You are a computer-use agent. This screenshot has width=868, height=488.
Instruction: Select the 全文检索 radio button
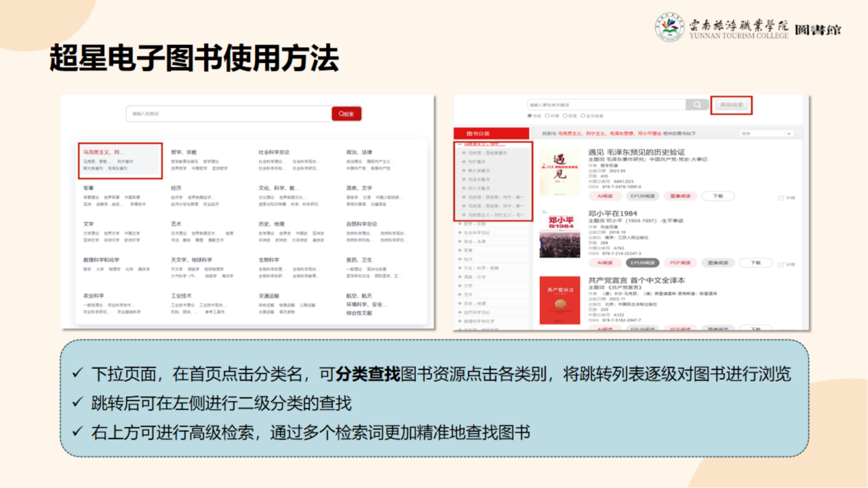coord(582,116)
